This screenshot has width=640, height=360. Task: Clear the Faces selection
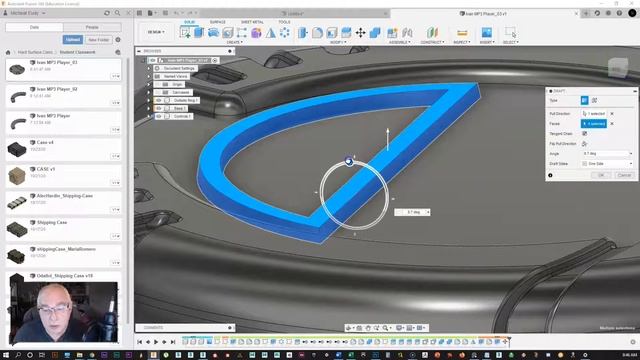(x=612, y=124)
